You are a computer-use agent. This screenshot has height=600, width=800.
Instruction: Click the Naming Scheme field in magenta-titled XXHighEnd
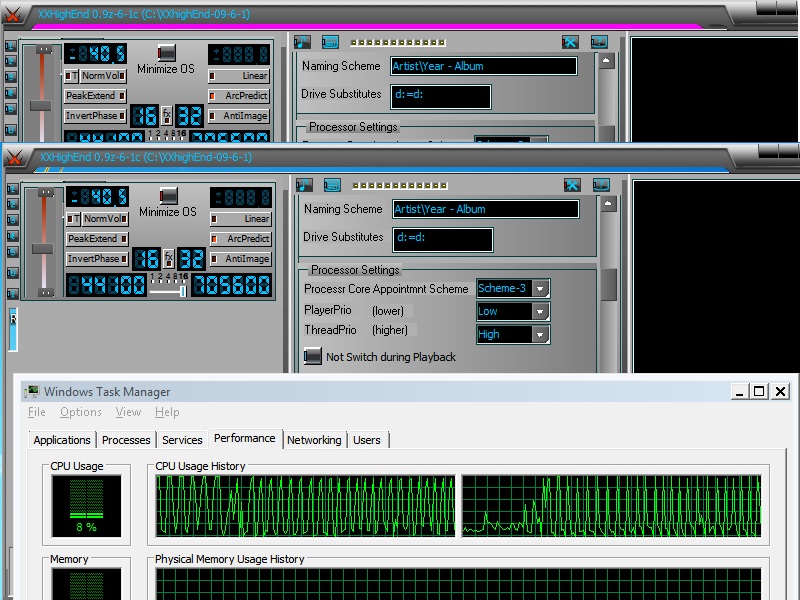(x=484, y=66)
